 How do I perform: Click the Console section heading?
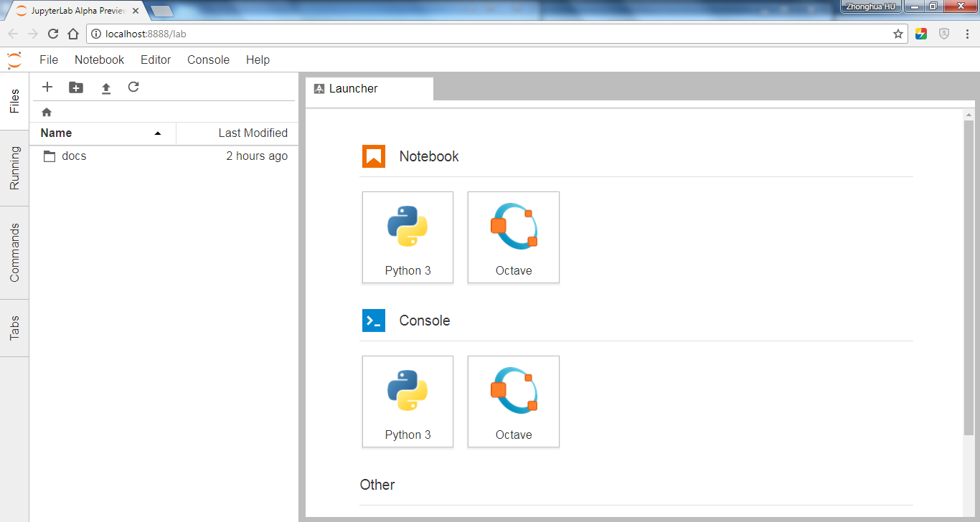click(x=425, y=321)
